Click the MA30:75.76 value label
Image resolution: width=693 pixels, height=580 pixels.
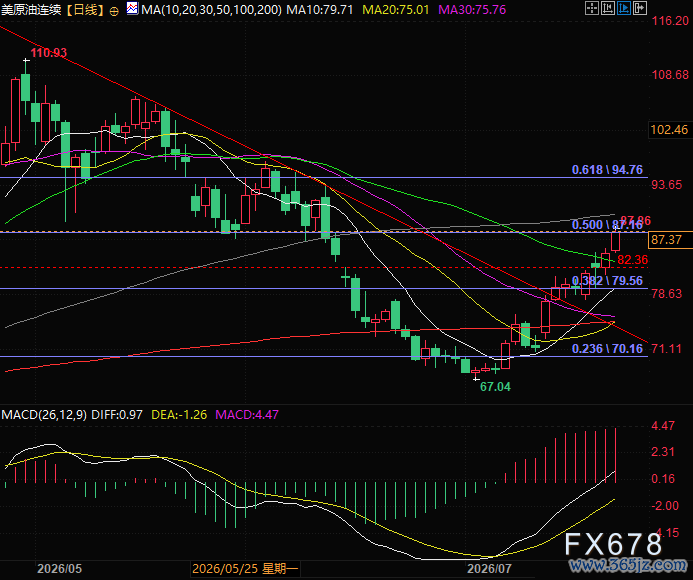coord(472,10)
